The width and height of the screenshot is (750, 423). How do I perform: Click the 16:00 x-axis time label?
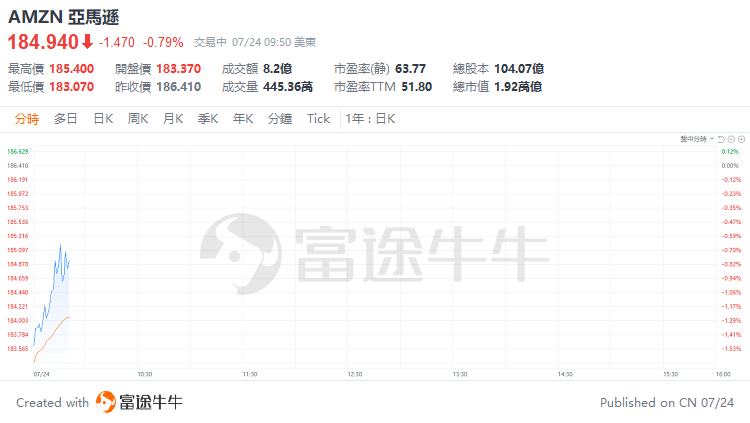723,374
